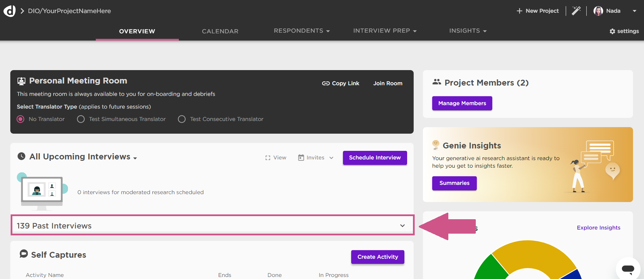Click the Project Members people icon
644x279 pixels.
437,82
